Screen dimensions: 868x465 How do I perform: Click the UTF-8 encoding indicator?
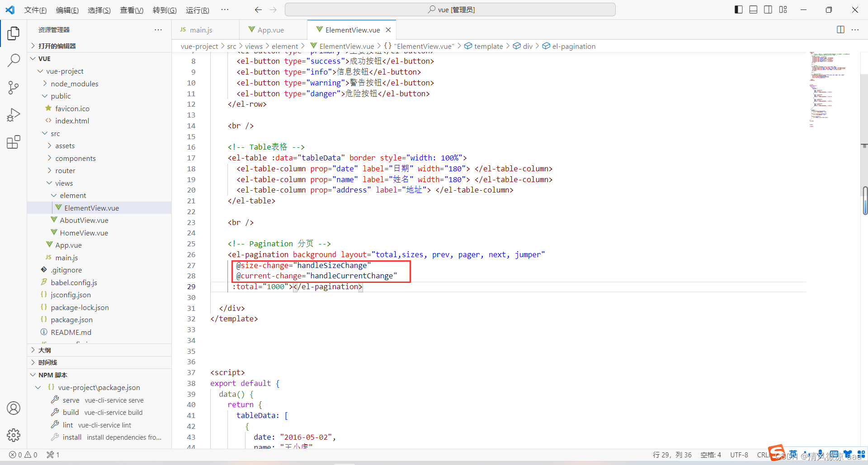739,455
